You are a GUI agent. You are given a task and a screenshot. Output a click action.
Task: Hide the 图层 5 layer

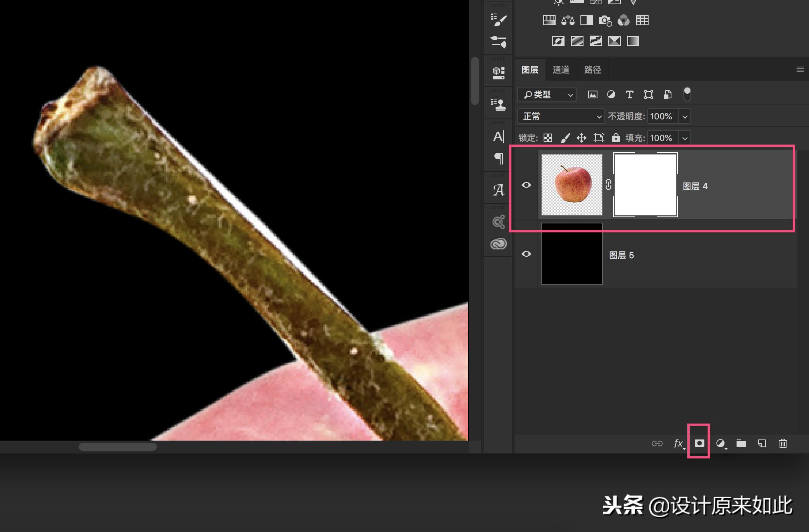pyautogui.click(x=527, y=254)
